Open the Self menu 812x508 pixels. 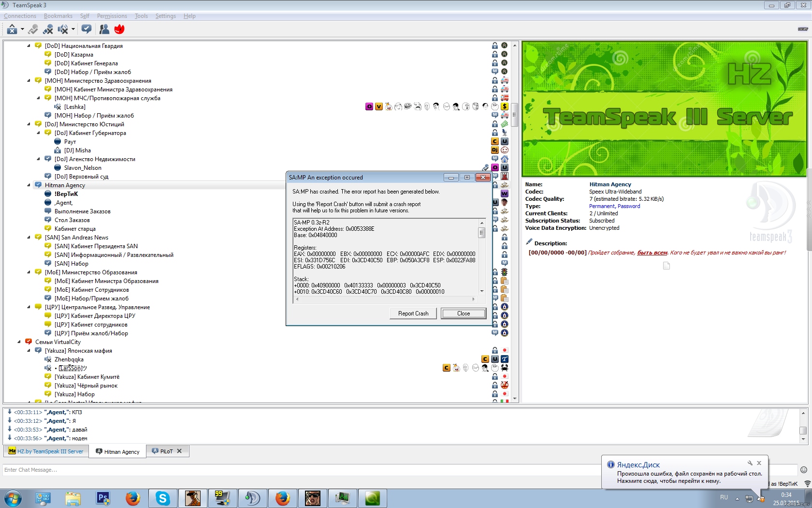click(85, 16)
